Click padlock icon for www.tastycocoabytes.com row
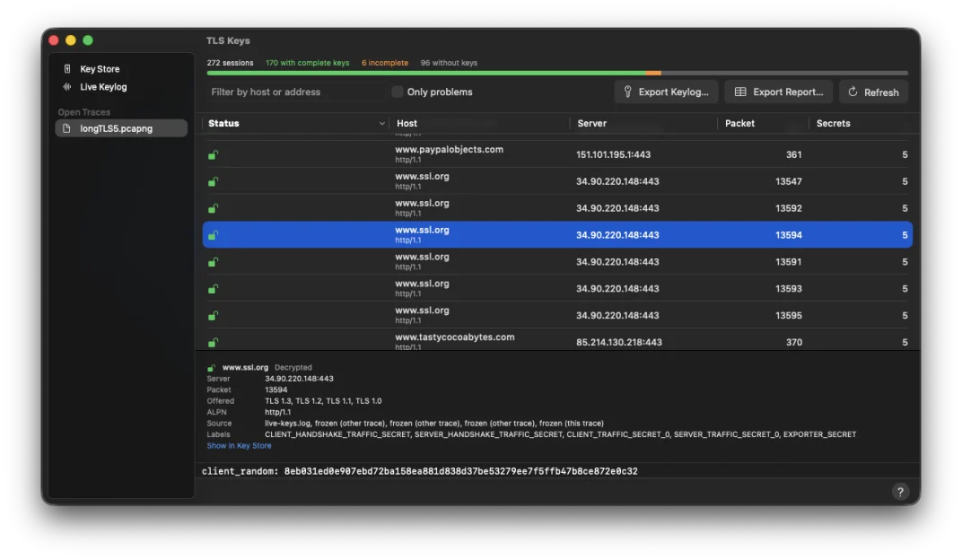The image size is (962, 560). 213,342
